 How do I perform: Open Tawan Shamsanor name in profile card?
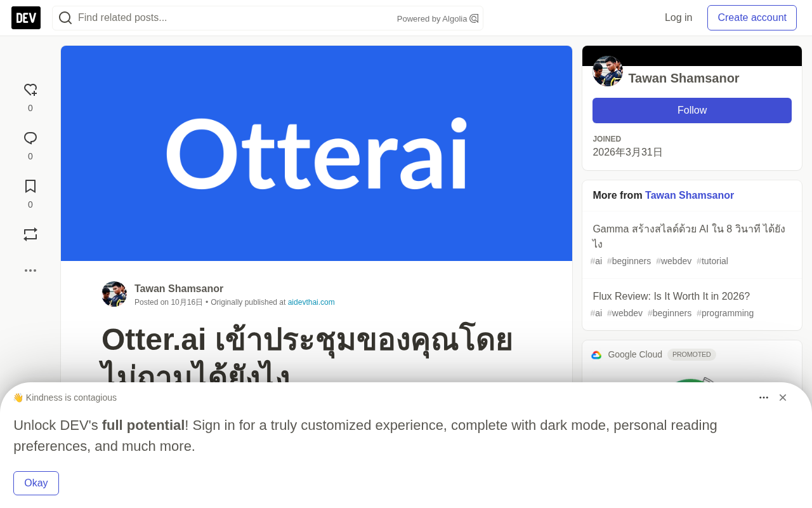click(684, 78)
